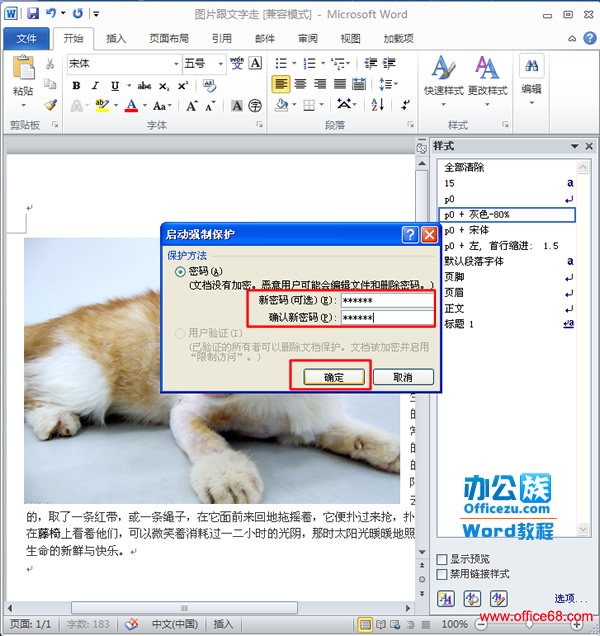This screenshot has width=600, height=636.
Task: Decrease paragraph indent
Action: (370, 63)
